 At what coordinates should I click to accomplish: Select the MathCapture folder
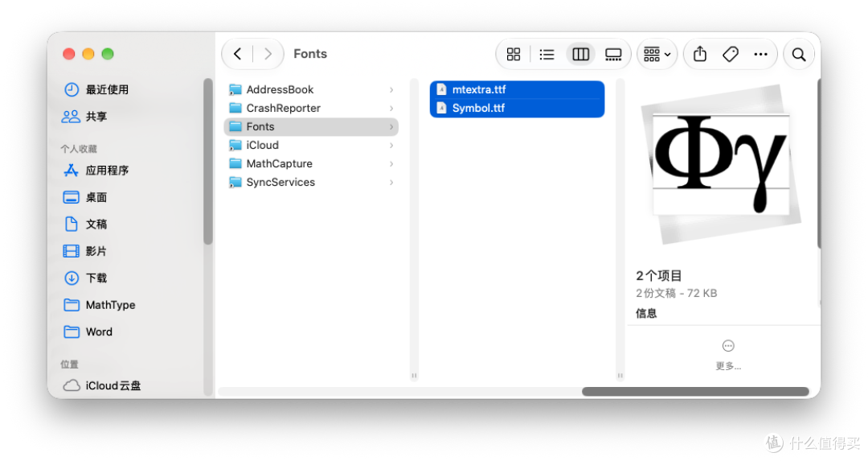[x=311, y=164]
